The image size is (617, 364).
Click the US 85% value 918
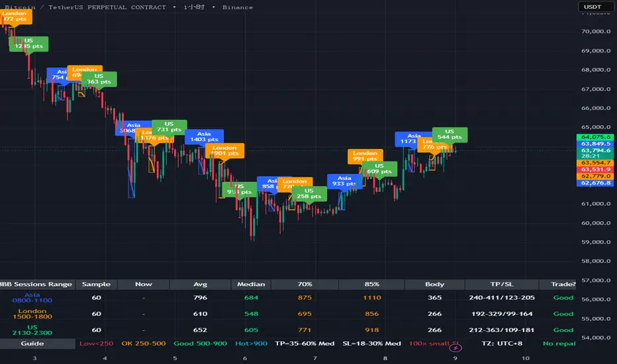(372, 330)
